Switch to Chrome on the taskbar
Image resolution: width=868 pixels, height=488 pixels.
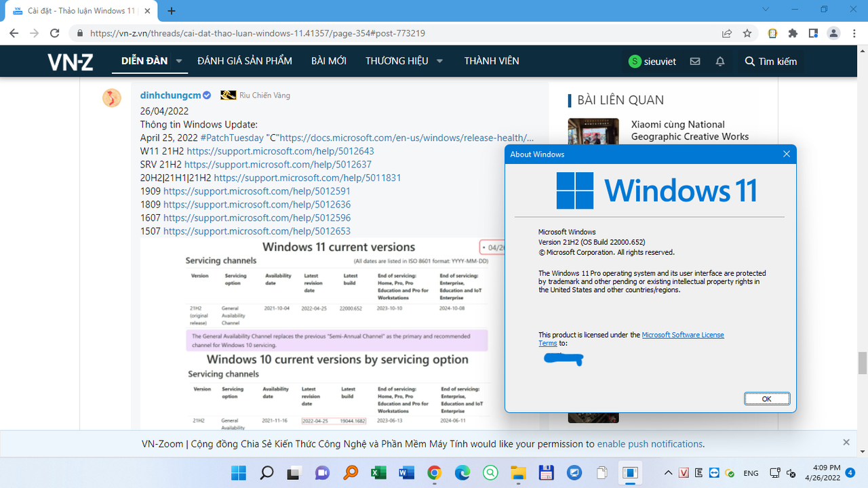[x=434, y=472]
